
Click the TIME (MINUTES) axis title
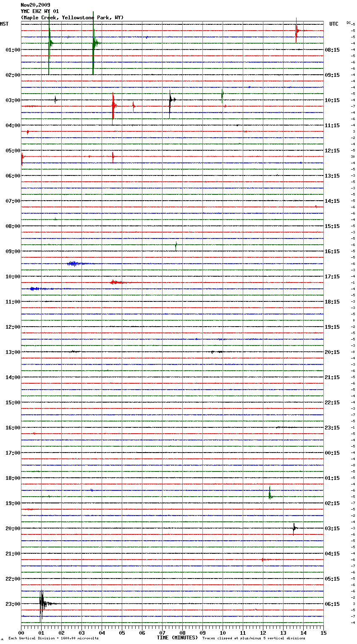177,638
